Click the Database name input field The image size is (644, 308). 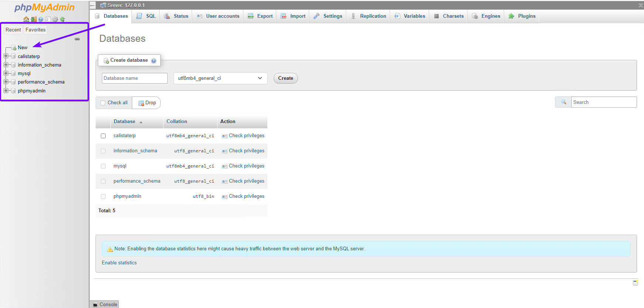click(x=135, y=78)
